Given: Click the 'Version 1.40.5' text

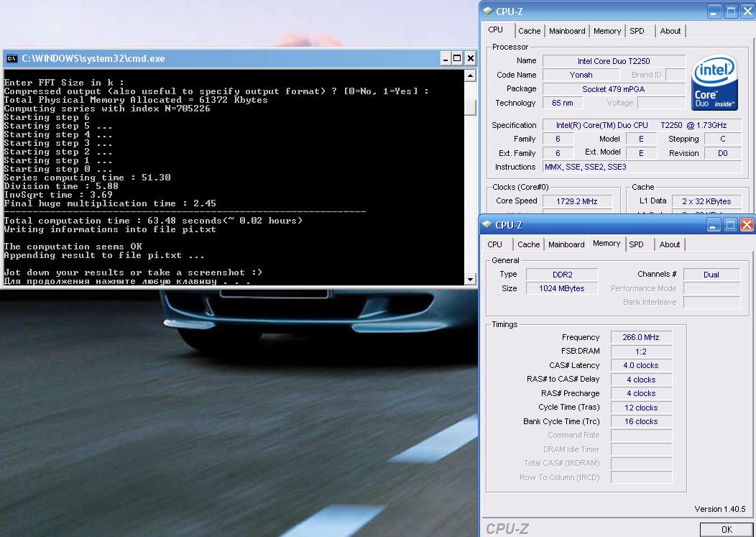Looking at the screenshot, I should (x=720, y=509).
